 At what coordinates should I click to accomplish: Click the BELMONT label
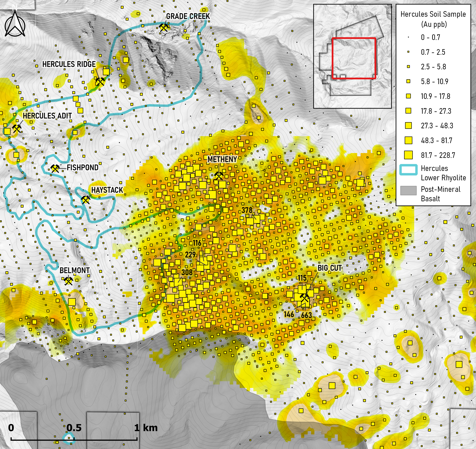click(x=74, y=271)
